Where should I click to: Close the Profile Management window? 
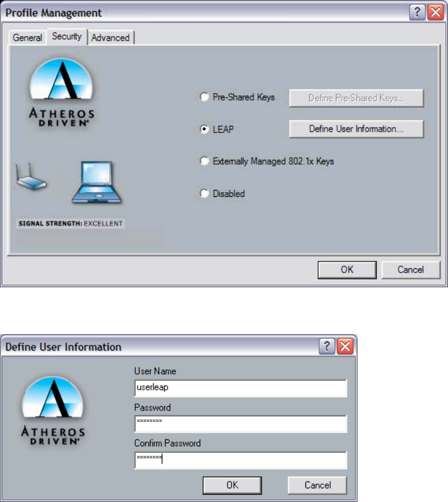pyautogui.click(x=435, y=13)
